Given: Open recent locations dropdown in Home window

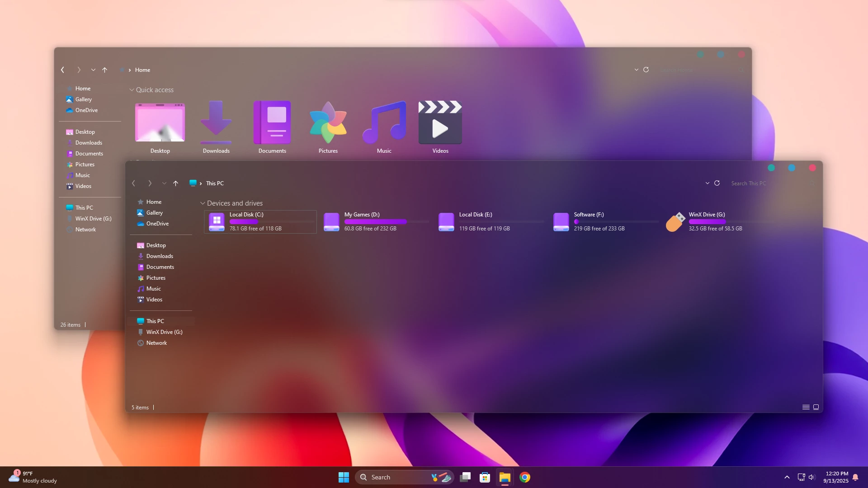Looking at the screenshot, I should click(x=93, y=70).
